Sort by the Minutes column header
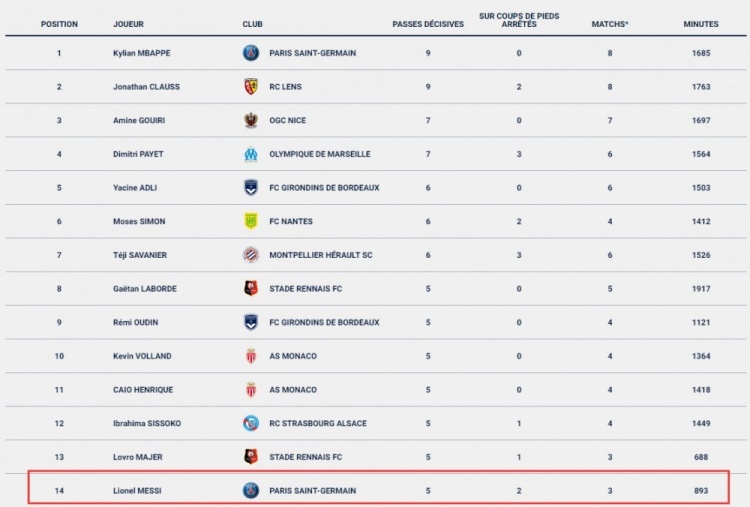The width and height of the screenshot is (750, 507). click(x=701, y=24)
